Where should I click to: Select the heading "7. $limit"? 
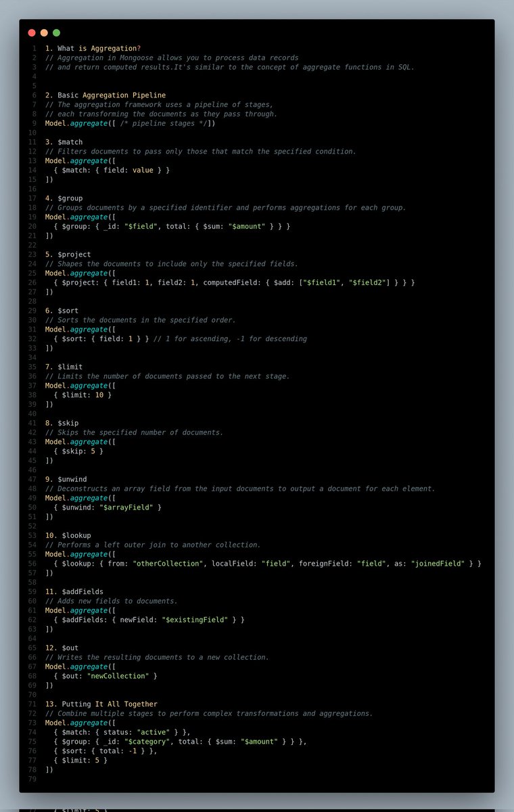[64, 367]
